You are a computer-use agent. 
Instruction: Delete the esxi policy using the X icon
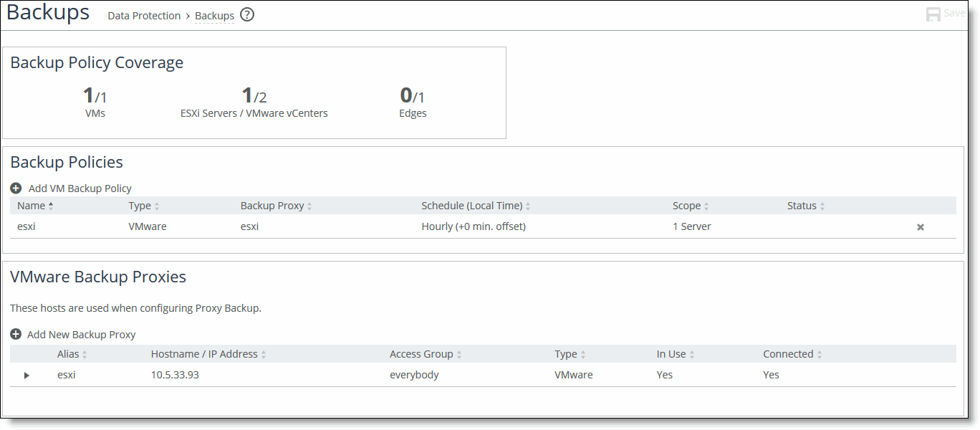tap(921, 226)
